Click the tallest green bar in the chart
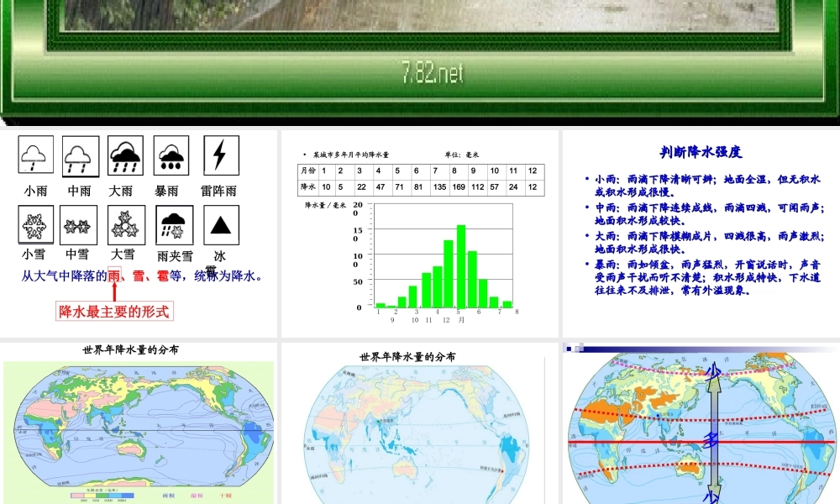Image resolution: width=840 pixels, height=504 pixels. [x=460, y=267]
